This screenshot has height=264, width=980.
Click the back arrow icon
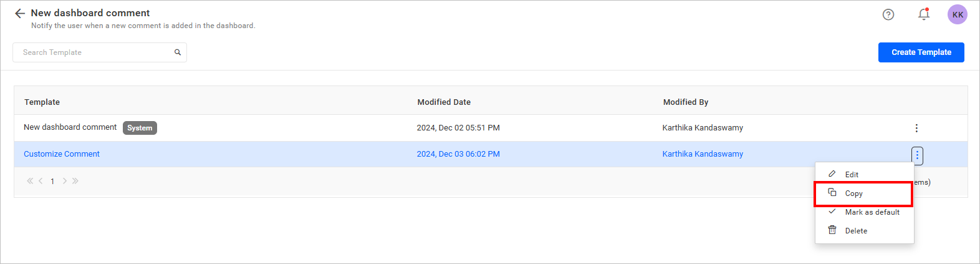pos(20,13)
